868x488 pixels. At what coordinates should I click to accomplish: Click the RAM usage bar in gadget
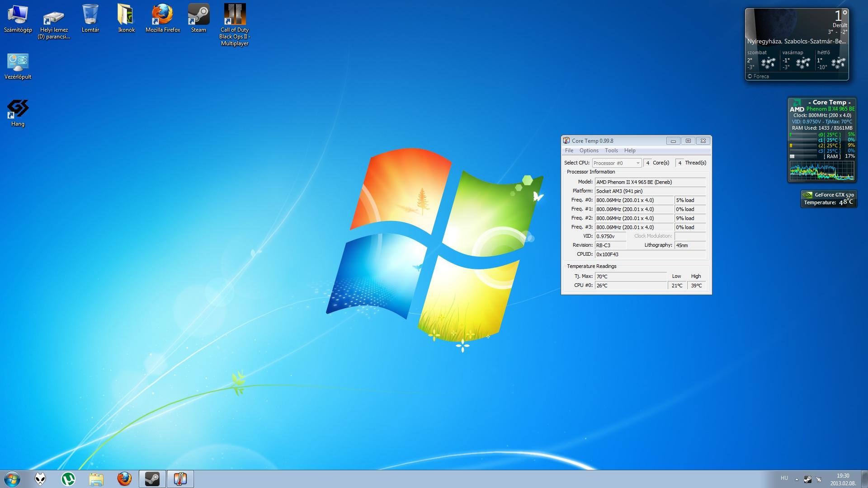point(803,156)
